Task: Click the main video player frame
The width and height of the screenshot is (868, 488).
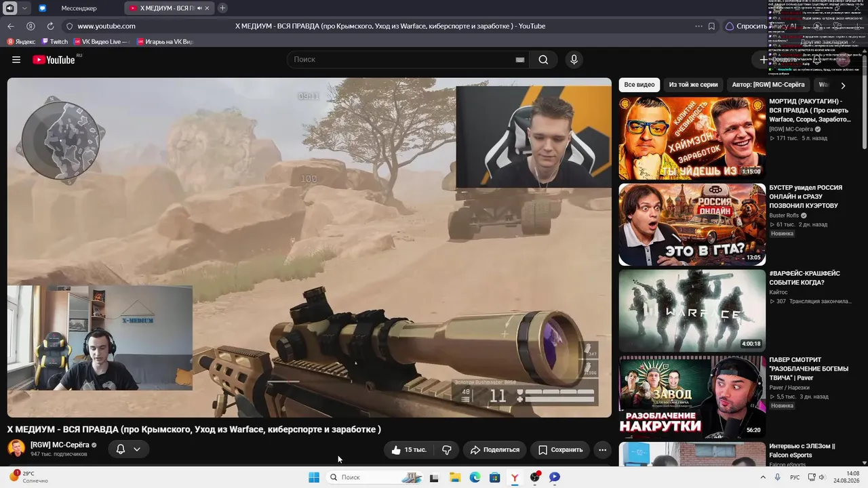Action: coord(309,247)
